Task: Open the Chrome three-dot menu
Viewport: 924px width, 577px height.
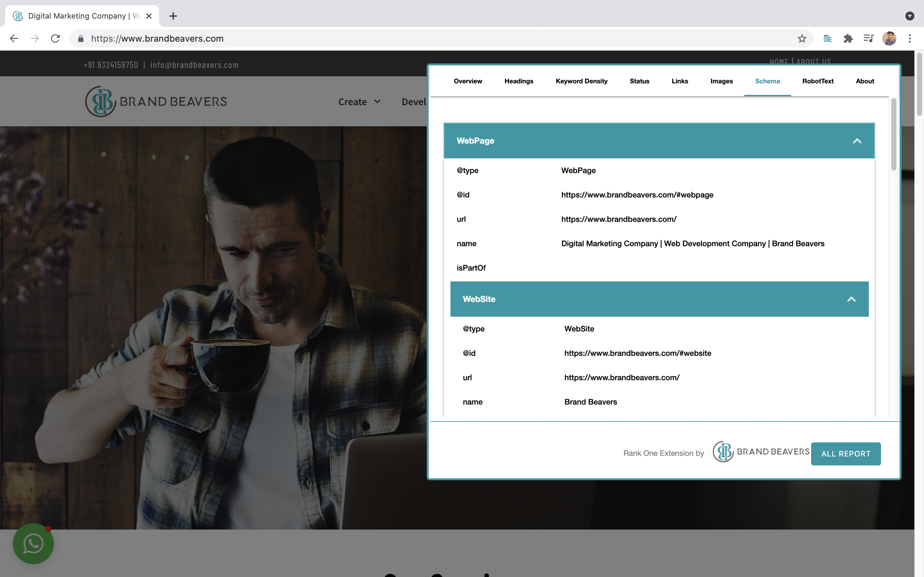Action: pyautogui.click(x=910, y=38)
